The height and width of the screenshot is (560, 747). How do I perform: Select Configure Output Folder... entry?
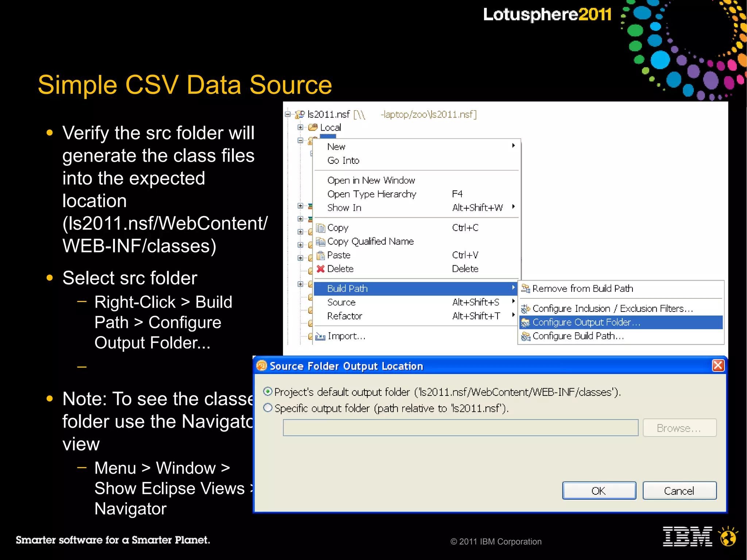(621, 323)
